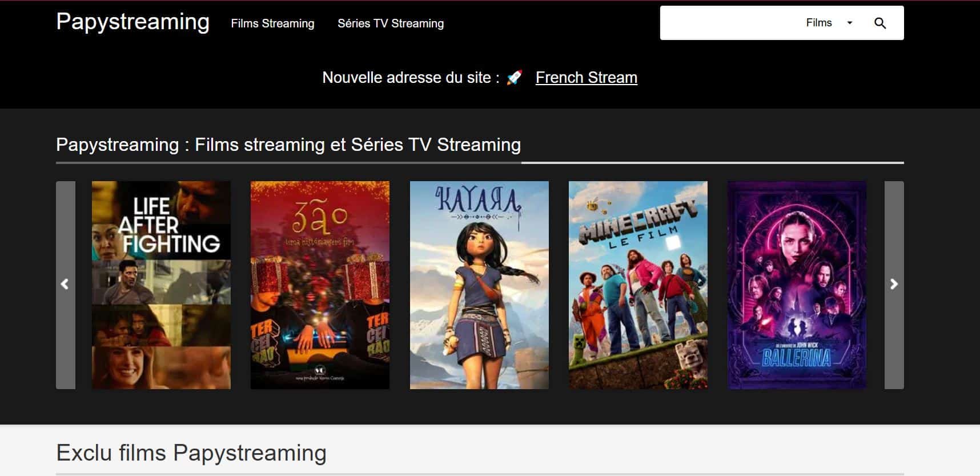The height and width of the screenshot is (476, 980).
Task: Select the Films category selector label
Action: [x=819, y=23]
